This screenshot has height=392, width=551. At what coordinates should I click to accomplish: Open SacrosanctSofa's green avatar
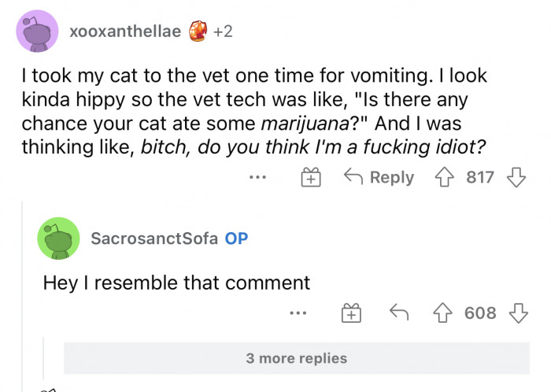[58, 238]
